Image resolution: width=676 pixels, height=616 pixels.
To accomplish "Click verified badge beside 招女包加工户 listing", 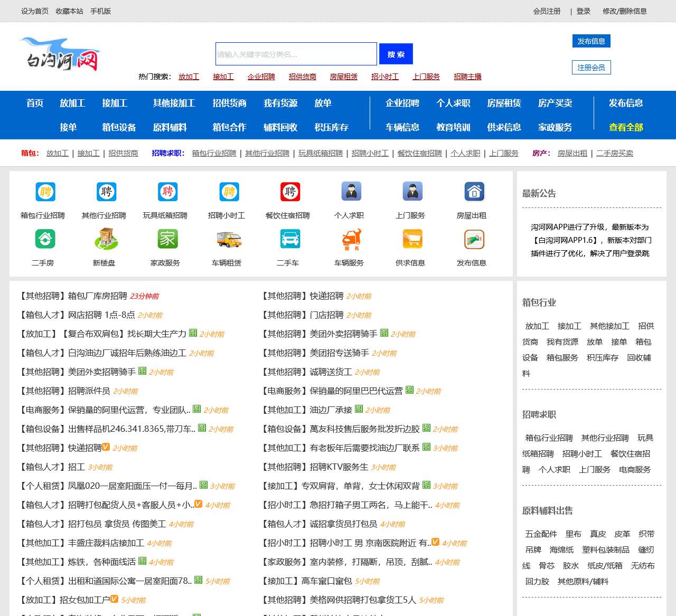I will click(114, 599).
